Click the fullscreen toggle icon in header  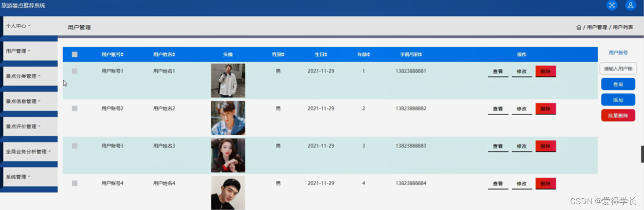click(612, 5)
